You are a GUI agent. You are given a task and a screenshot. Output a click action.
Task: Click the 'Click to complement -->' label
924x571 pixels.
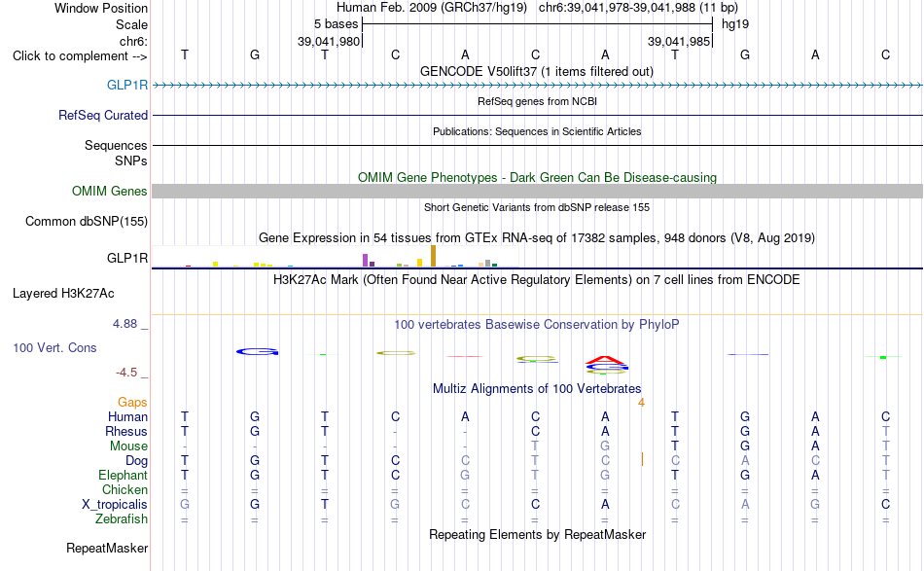(80, 56)
